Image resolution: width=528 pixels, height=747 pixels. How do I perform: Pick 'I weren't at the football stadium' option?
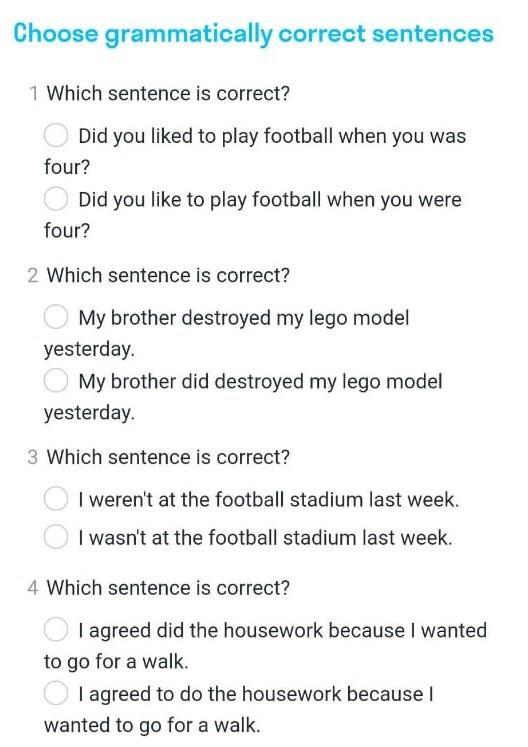click(x=56, y=499)
